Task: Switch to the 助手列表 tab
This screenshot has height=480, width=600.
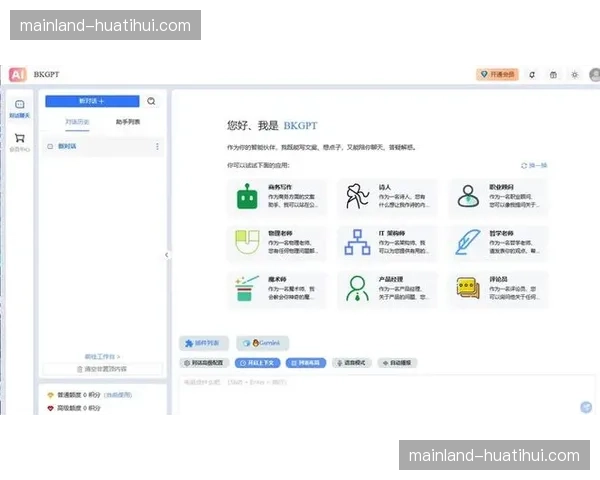Action: (x=127, y=122)
